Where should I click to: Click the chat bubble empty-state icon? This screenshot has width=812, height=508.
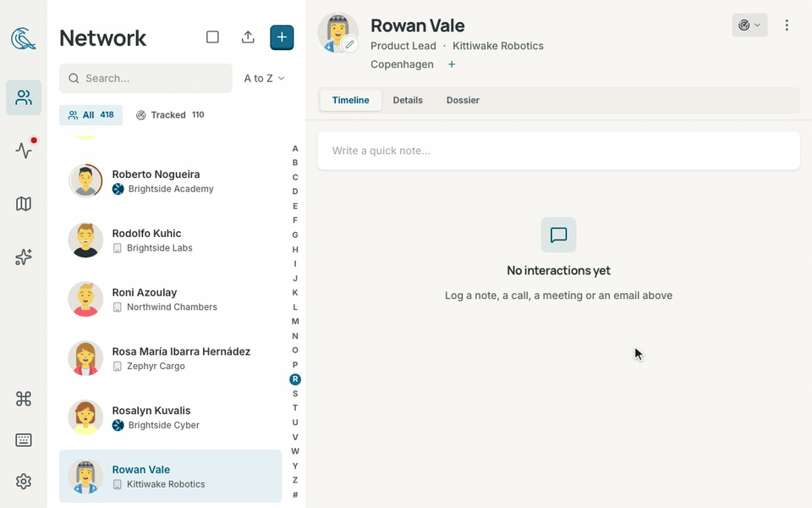point(559,235)
